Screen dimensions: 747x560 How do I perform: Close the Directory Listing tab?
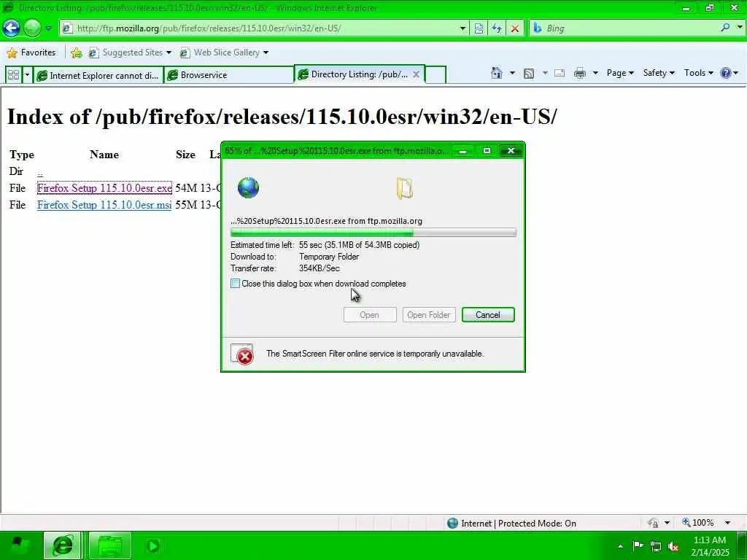tap(416, 74)
